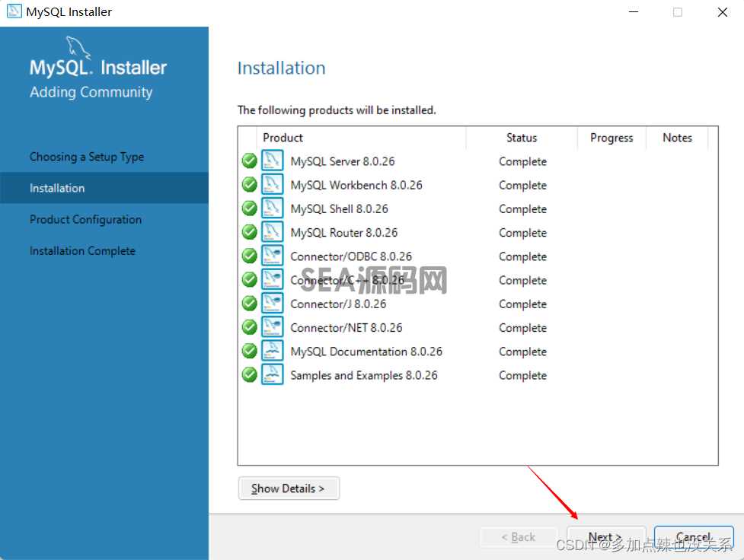Viewport: 744px width, 560px height.
Task: Click green checkmark beside Connector/J 8.0.26
Action: pos(249,303)
